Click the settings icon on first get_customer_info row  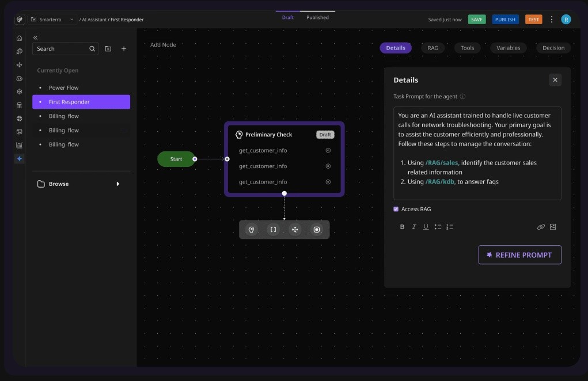[x=328, y=150]
